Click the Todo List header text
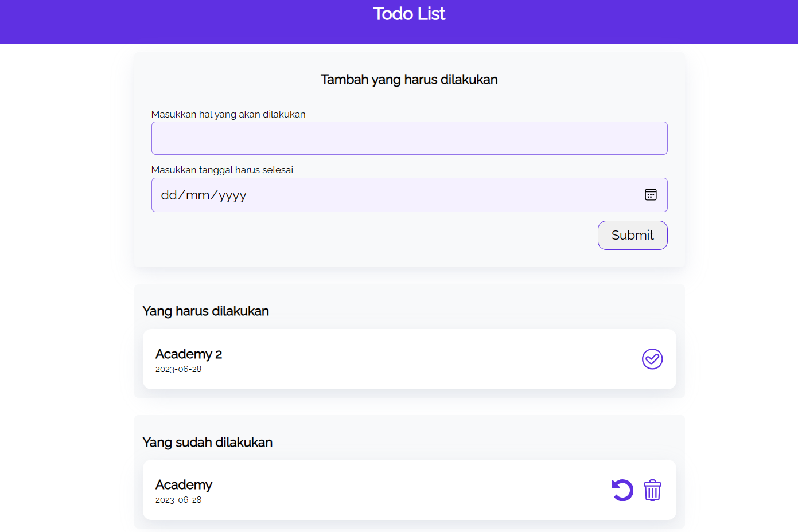 click(409, 14)
